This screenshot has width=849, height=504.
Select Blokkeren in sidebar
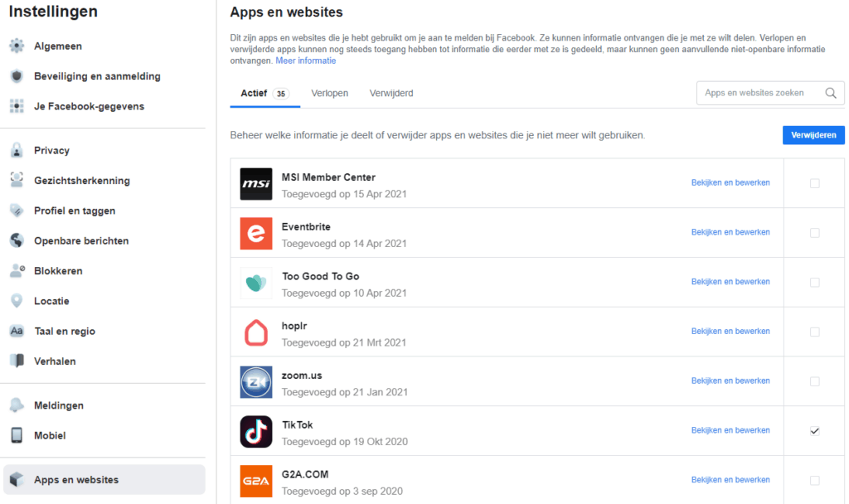[x=58, y=271]
